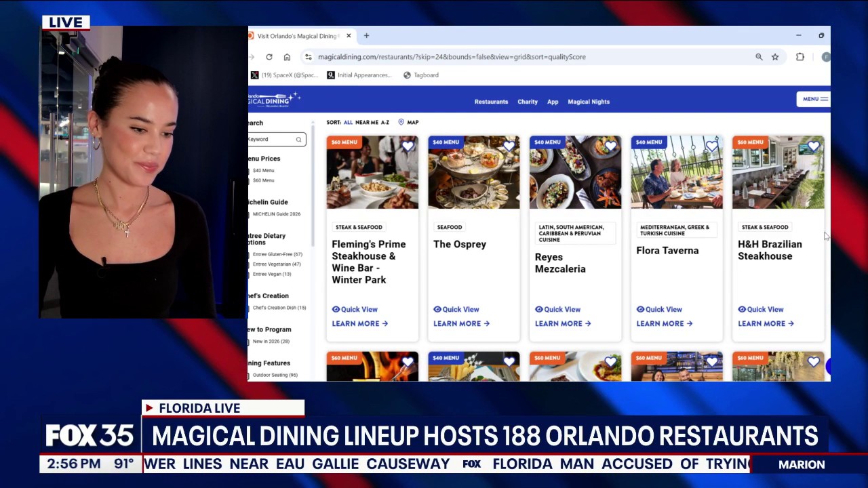Open the Reyes Mezcaleria dishes photo
The width and height of the screenshot is (868, 488).
575,172
